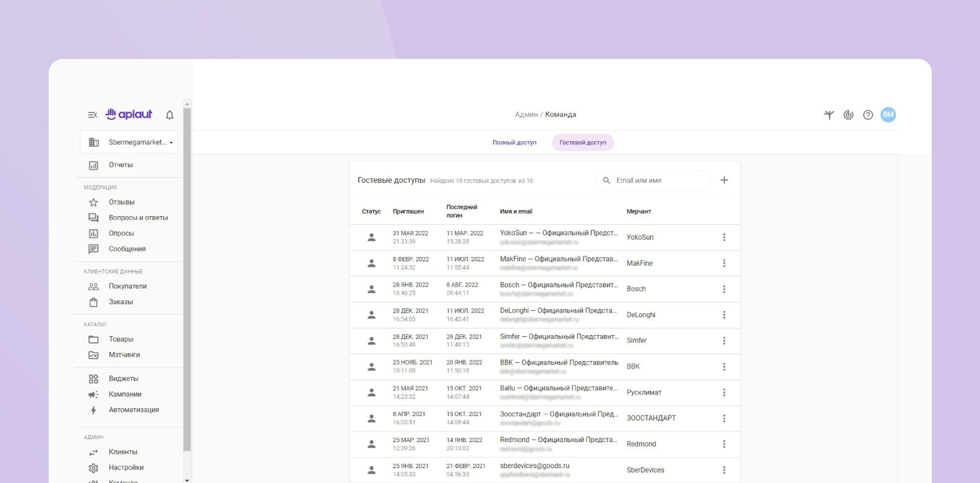Open the BM user avatar menu
Viewport: 980px width, 483px height.
(888, 115)
